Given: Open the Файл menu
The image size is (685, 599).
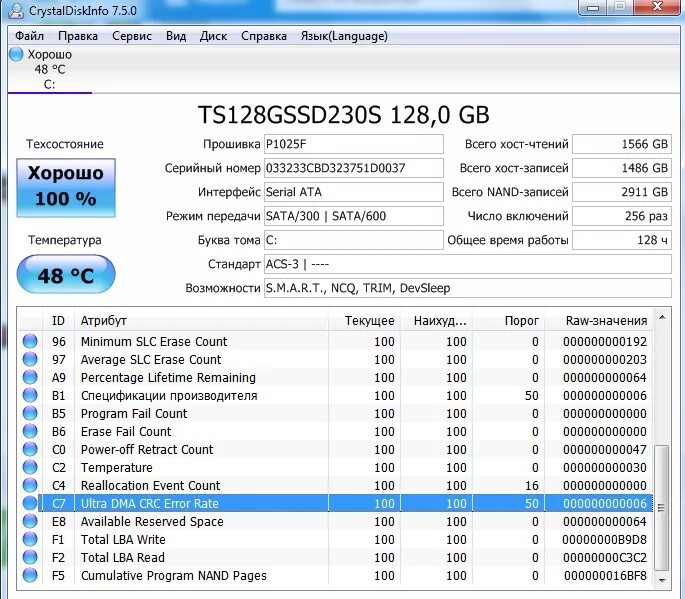Looking at the screenshot, I should coord(29,36).
